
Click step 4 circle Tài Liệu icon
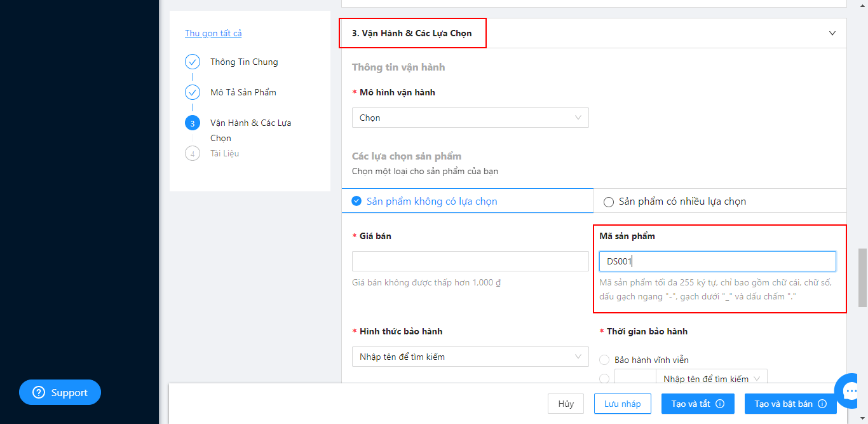pyautogui.click(x=193, y=153)
